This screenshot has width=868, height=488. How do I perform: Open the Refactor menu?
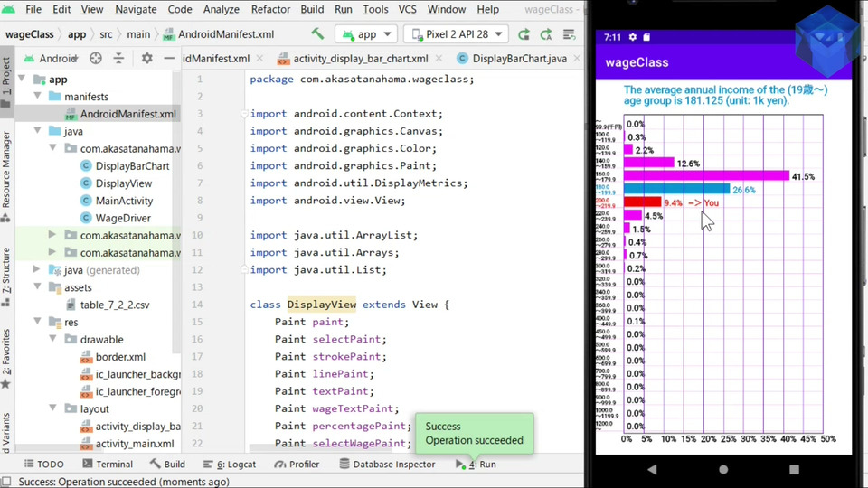(x=270, y=9)
